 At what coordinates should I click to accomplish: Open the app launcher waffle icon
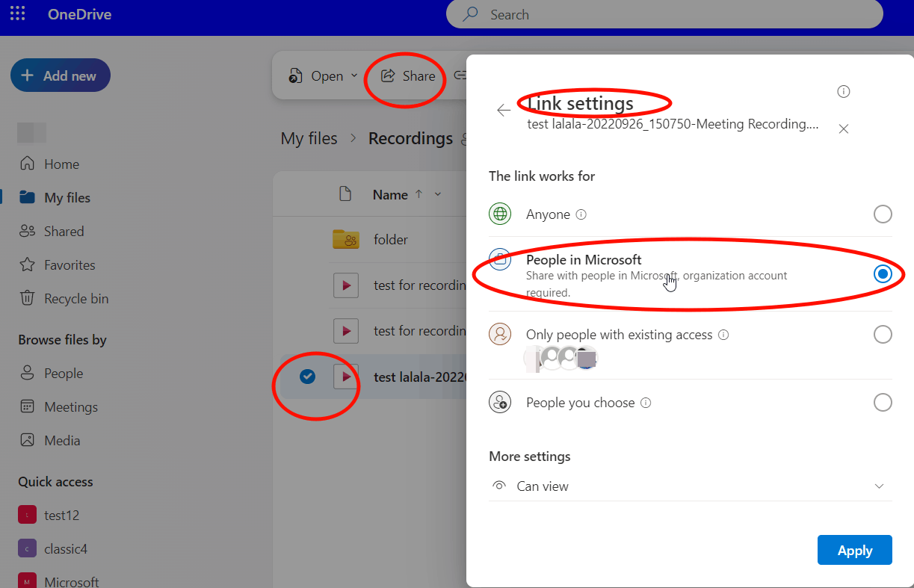pyautogui.click(x=17, y=13)
